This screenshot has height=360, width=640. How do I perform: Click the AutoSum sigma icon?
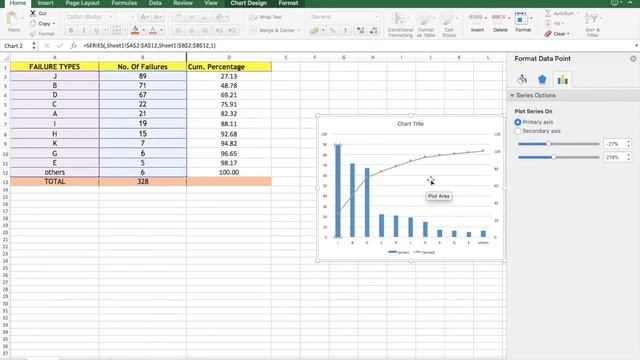548,13
